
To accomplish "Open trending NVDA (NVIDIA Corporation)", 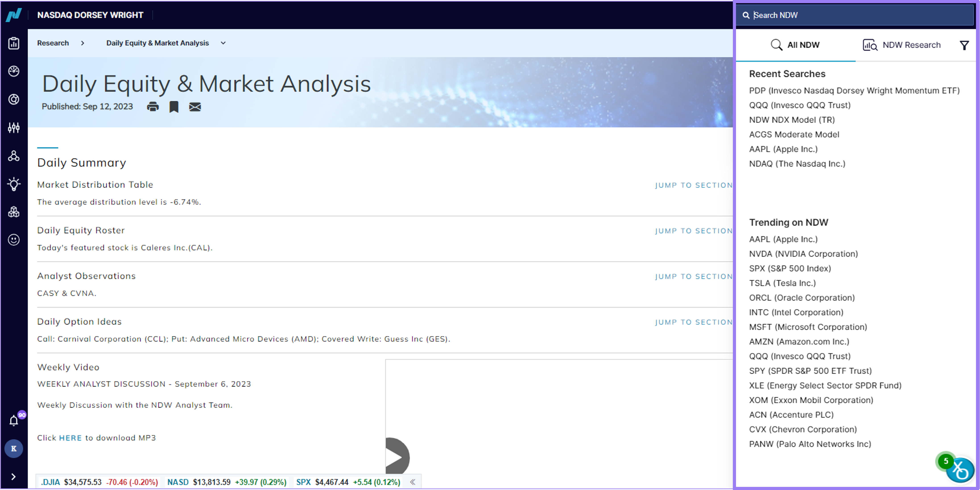I will point(804,254).
